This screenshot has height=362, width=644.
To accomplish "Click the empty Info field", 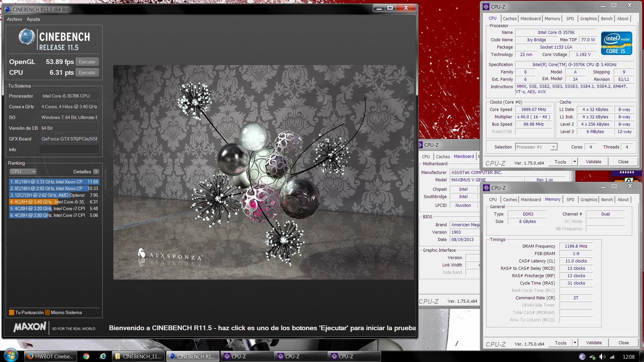I will (69, 149).
